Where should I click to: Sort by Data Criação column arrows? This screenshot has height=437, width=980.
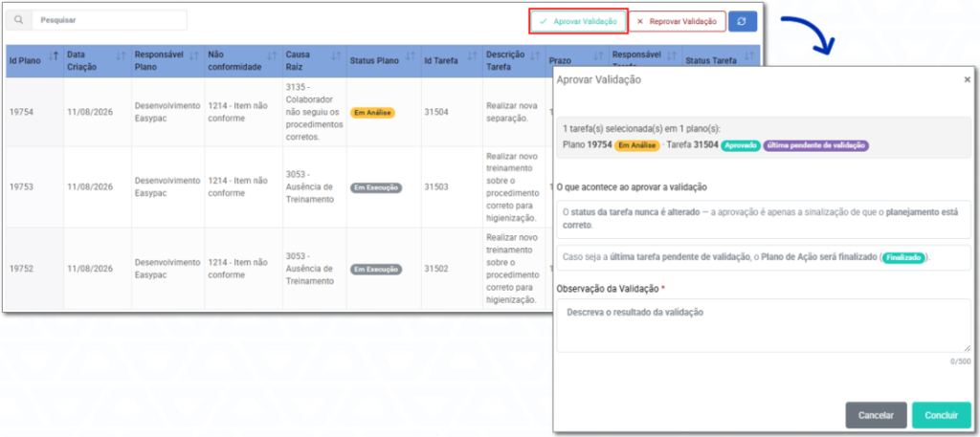point(121,56)
